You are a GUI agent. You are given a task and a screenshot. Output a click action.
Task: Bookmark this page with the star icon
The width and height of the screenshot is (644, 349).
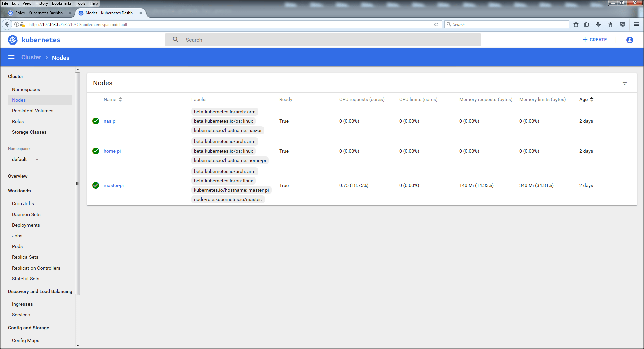(x=576, y=24)
